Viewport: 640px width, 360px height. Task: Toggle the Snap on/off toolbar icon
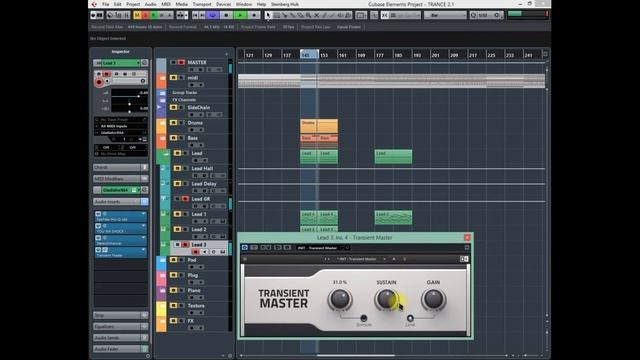click(384, 15)
